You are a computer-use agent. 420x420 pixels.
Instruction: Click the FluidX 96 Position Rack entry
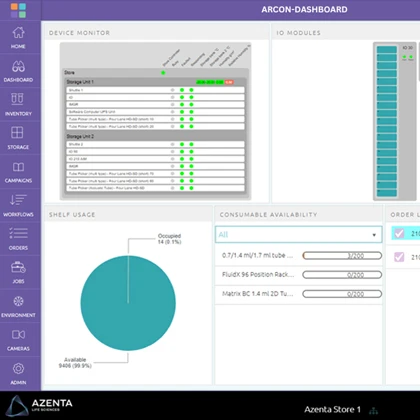tap(258, 275)
